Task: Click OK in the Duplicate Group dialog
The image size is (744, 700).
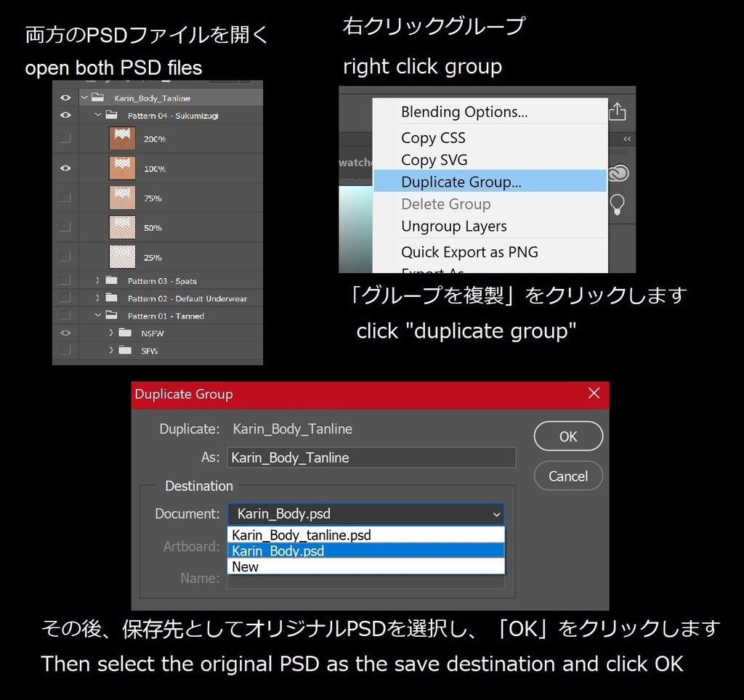Action: coord(568,436)
